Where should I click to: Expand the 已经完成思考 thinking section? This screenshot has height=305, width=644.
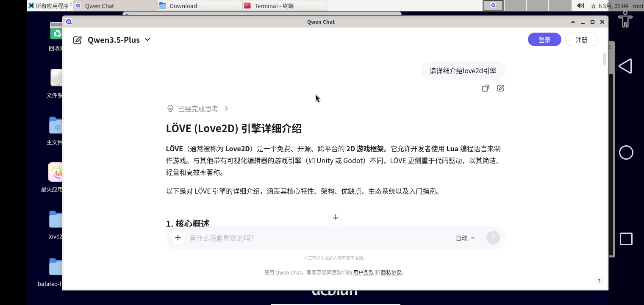click(198, 109)
